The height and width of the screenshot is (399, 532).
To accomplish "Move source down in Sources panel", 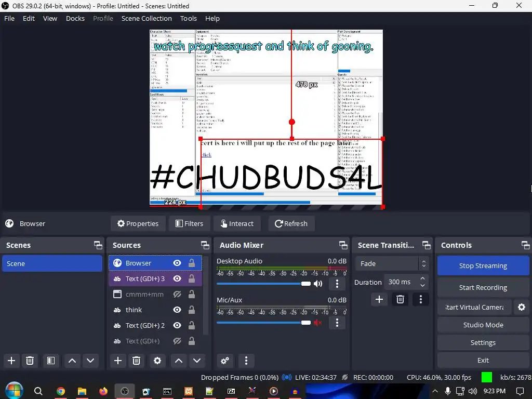I will coord(197,361).
